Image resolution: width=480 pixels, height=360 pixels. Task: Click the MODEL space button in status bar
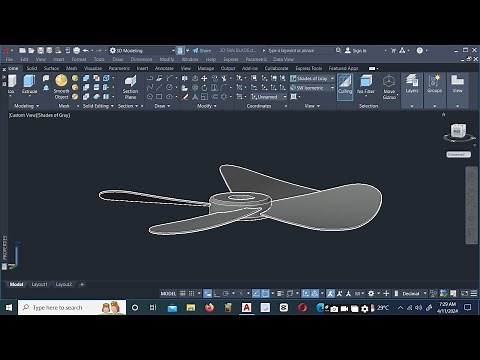[x=168, y=293]
